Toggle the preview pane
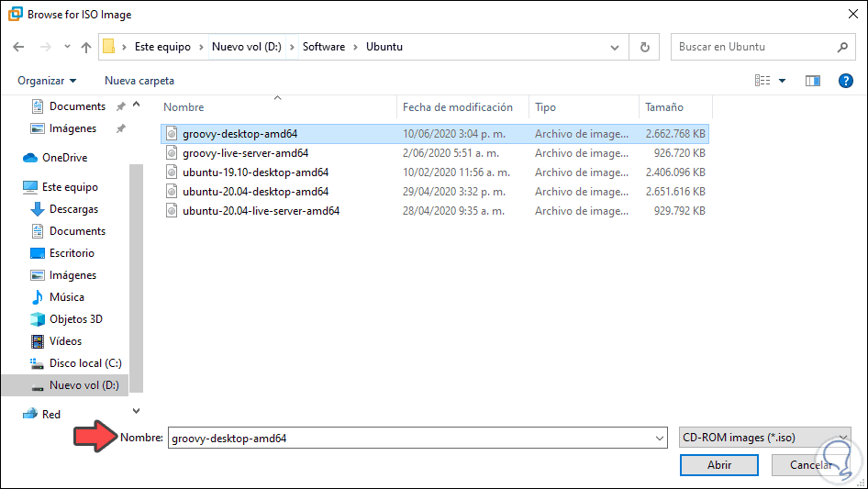The width and height of the screenshot is (868, 489). [812, 81]
